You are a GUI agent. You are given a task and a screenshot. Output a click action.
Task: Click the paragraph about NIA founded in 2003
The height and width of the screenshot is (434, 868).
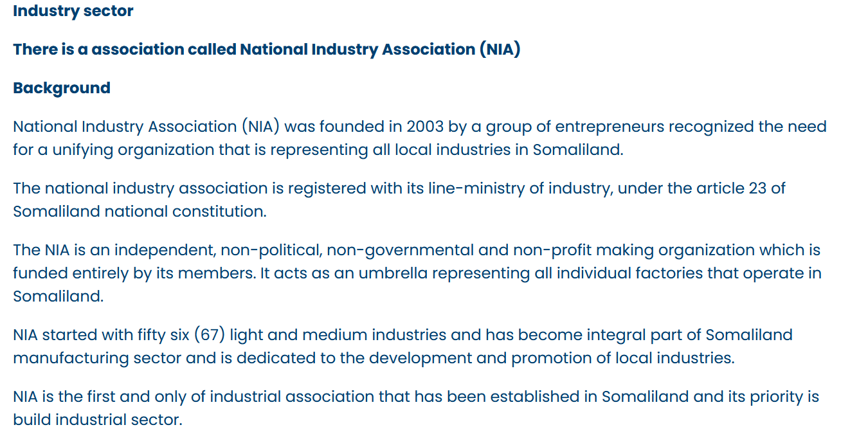(x=419, y=138)
